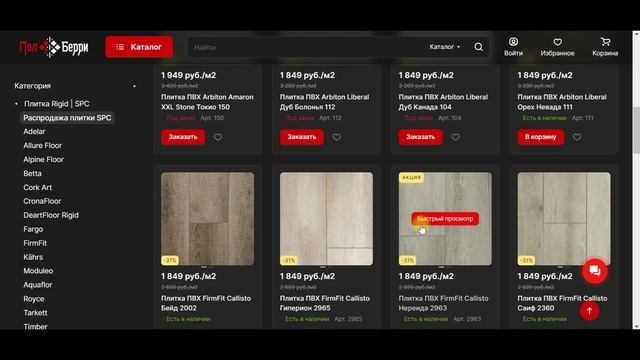Viewport: 640px width, 360px height.
Task: Click the ПолБерри logo
Action: pyautogui.click(x=53, y=47)
